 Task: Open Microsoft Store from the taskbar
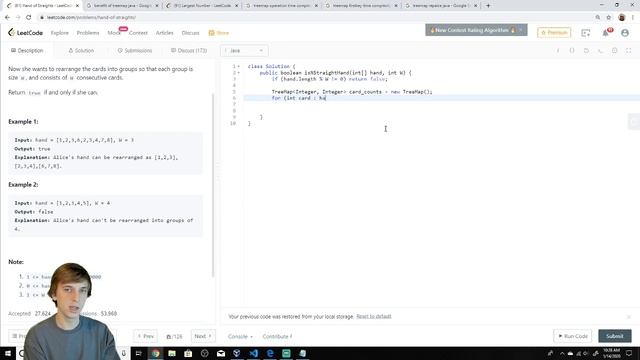pyautogui.click(x=188, y=353)
